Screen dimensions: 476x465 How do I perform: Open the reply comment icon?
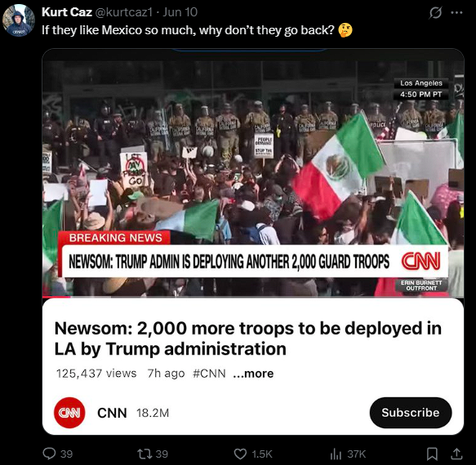pos(49,454)
